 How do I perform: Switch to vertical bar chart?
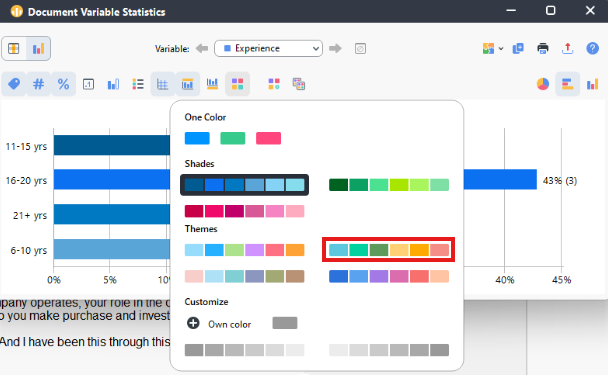(x=592, y=84)
